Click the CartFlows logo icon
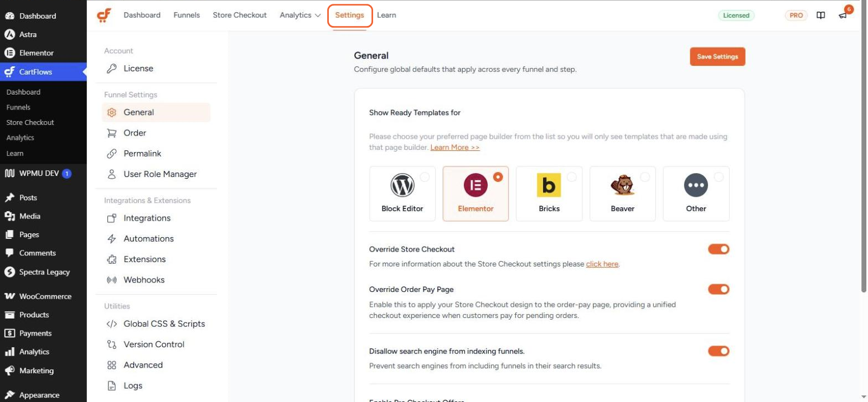Viewport: 868px width, 402px height. tap(104, 15)
